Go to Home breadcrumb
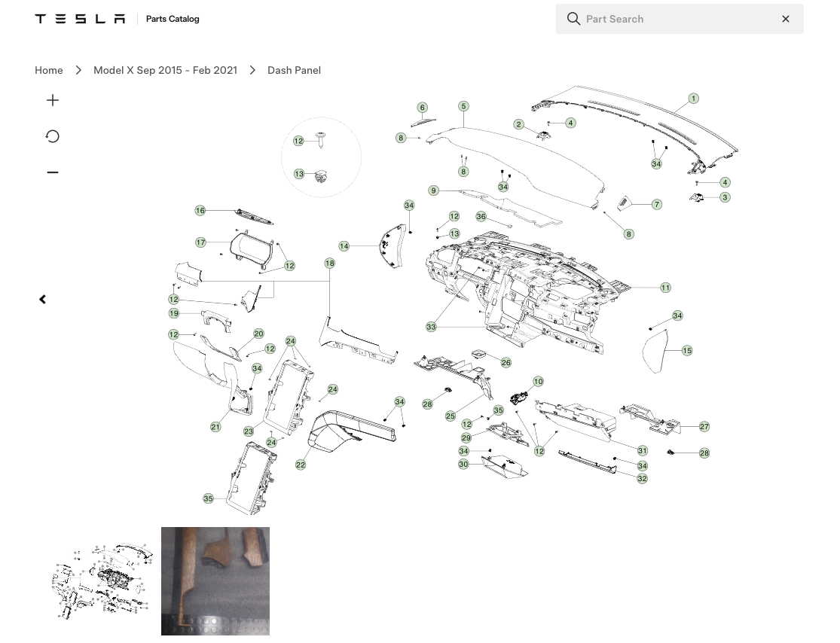This screenshot has height=643, width=840. [x=49, y=70]
